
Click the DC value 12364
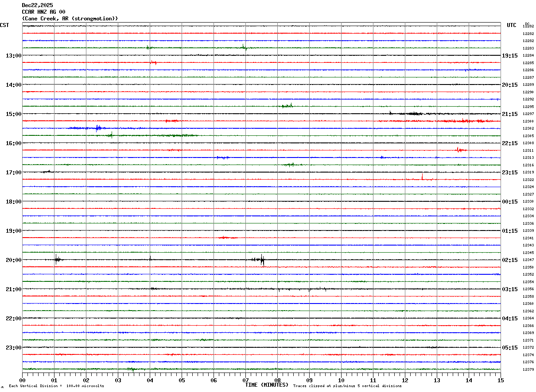pos(528,318)
